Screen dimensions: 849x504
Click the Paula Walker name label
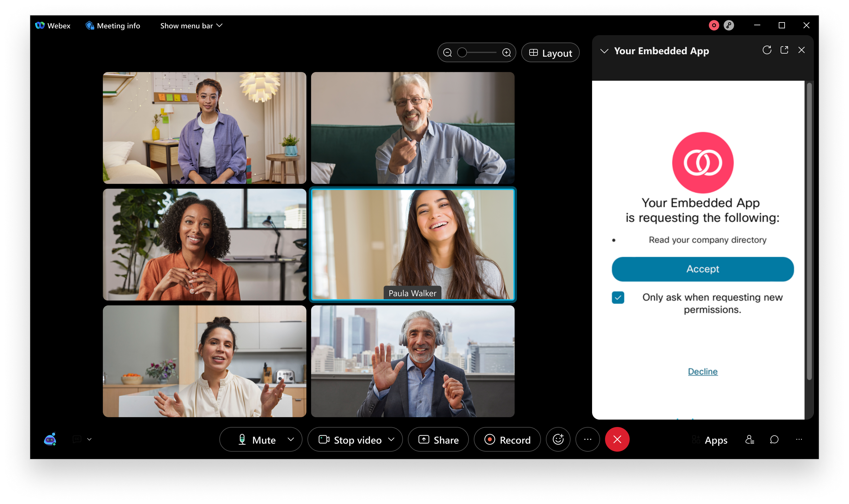pyautogui.click(x=412, y=293)
